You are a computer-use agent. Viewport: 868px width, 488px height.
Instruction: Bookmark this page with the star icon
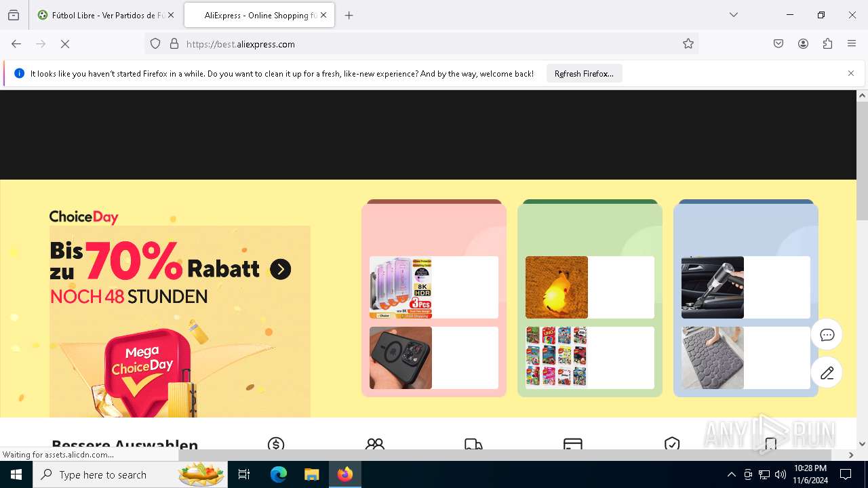[688, 44]
